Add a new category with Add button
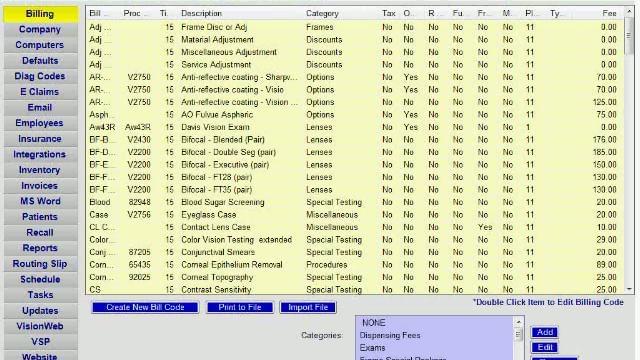The width and height of the screenshot is (640, 360). coord(545,332)
